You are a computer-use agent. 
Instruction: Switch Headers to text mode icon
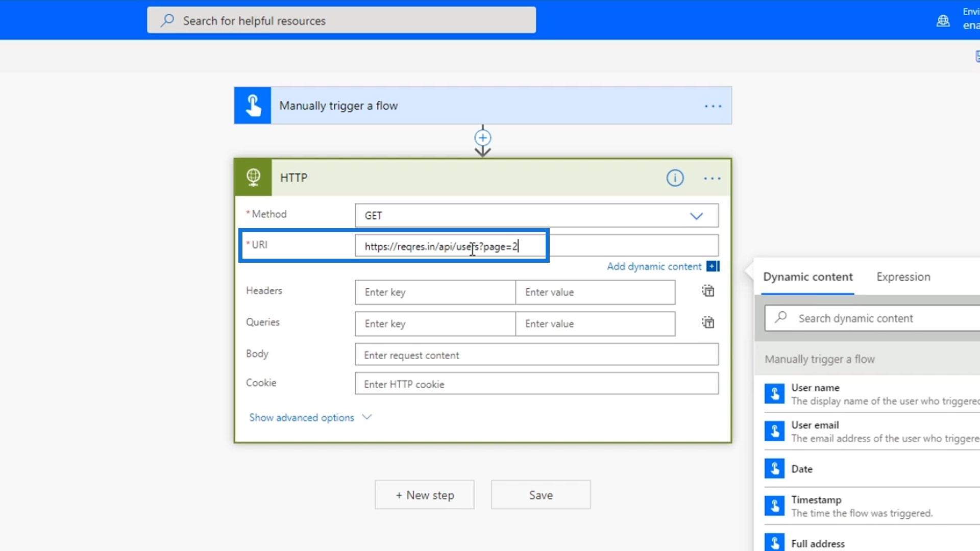708,291
